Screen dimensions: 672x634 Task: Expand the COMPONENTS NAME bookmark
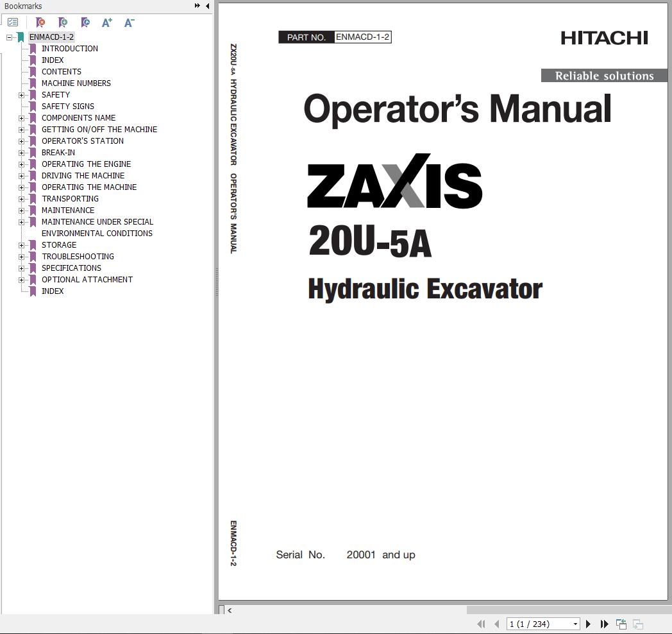pos(21,118)
